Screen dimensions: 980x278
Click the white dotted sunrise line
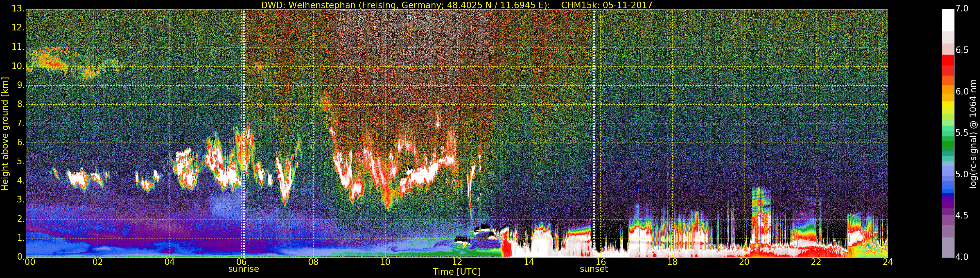(243, 114)
